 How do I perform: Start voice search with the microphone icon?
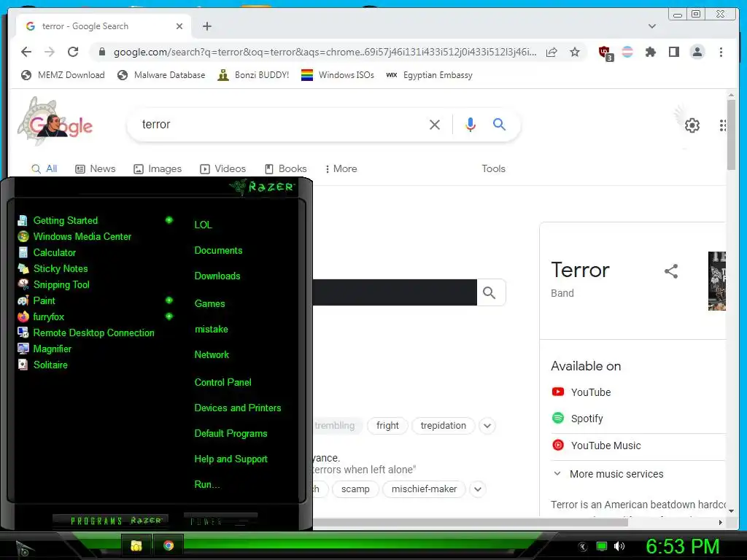(471, 124)
